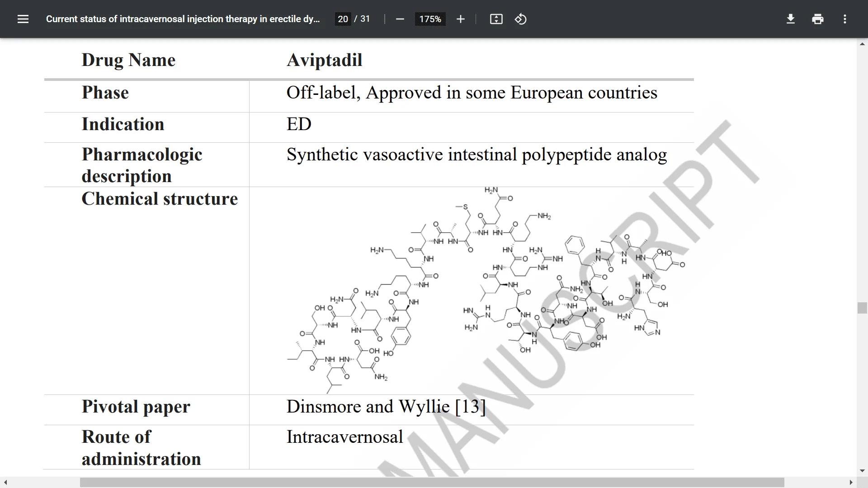This screenshot has width=868, height=488.
Task: Click the document title in the toolbar
Action: (183, 19)
